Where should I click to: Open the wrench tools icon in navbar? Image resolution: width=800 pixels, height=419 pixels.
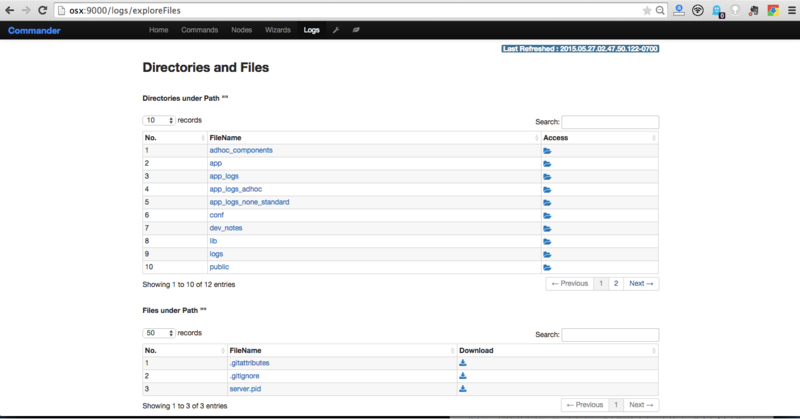(x=336, y=30)
